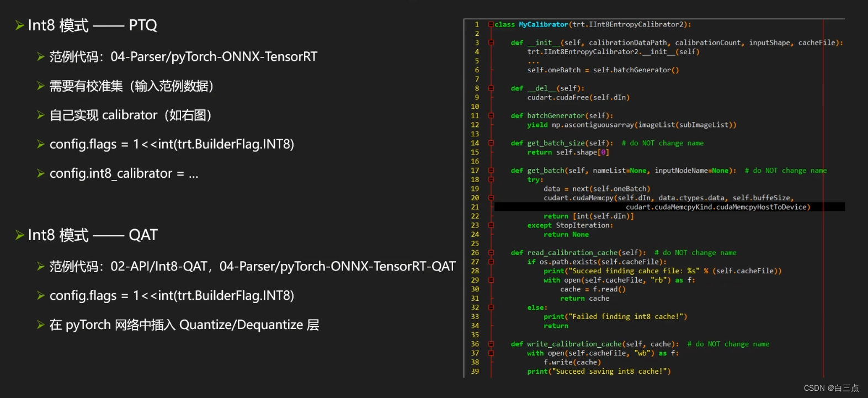
Task: Click the 'Int8 模式 —— PTQ' heading
Action: 92,25
